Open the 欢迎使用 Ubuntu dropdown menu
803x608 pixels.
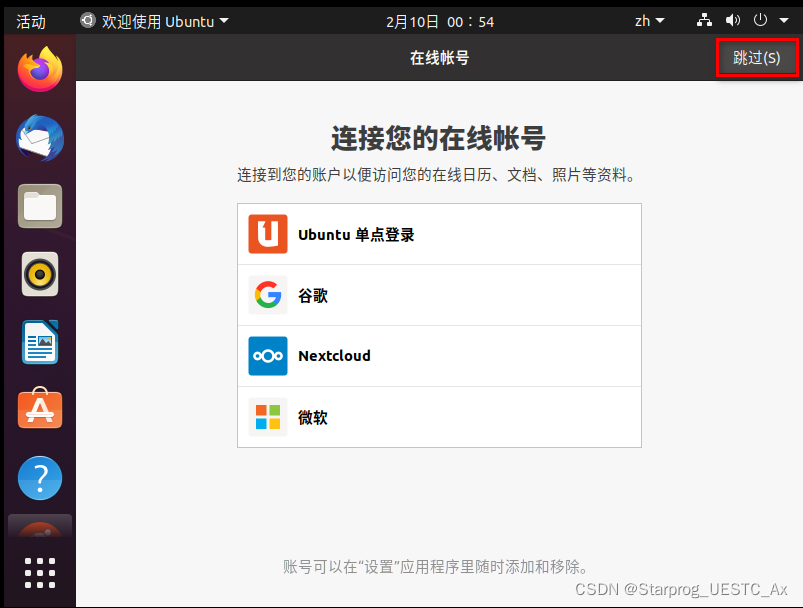152,20
